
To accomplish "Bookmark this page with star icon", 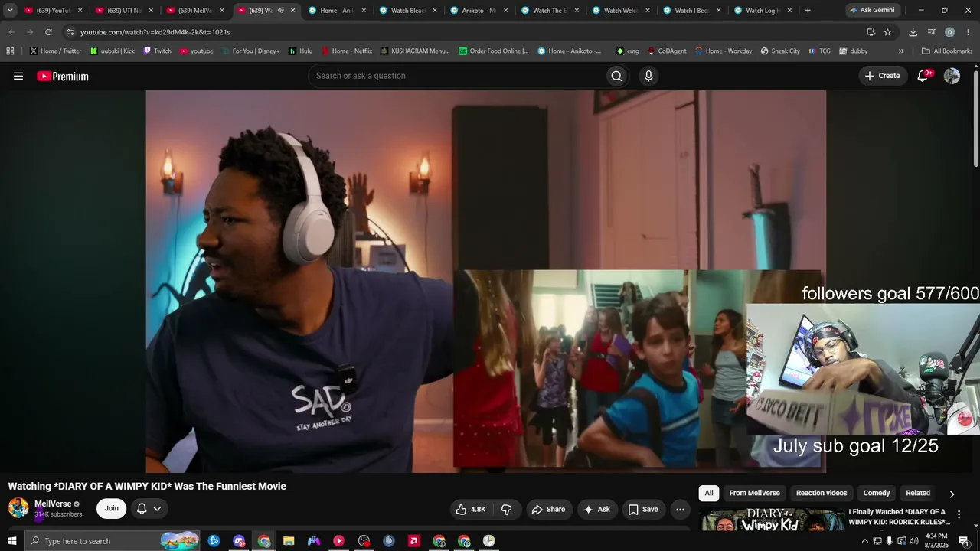I will click(887, 32).
